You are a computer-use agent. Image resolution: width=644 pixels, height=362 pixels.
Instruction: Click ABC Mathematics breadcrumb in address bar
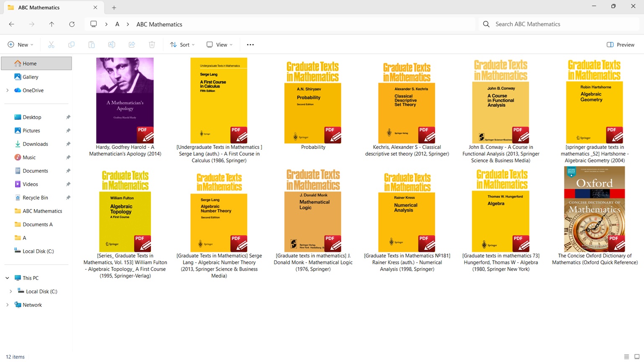coord(159,24)
